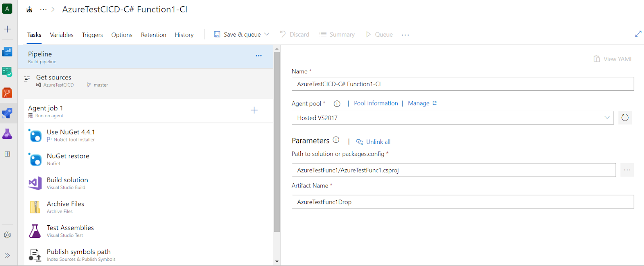
Task: Click Save & queue button
Action: 237,34
